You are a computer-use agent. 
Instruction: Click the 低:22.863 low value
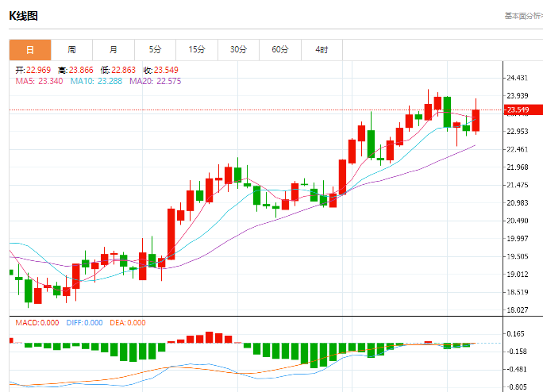tap(118, 70)
